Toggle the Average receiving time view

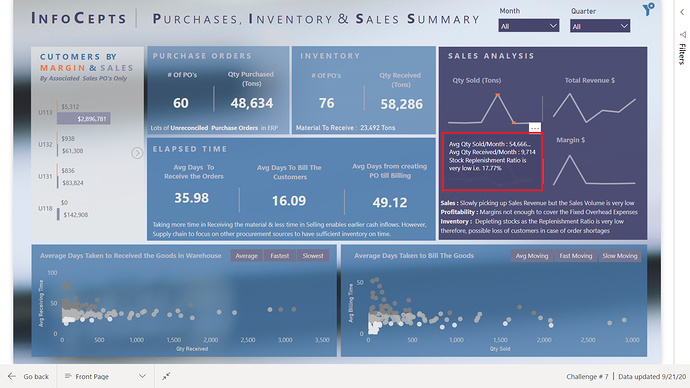click(x=246, y=256)
